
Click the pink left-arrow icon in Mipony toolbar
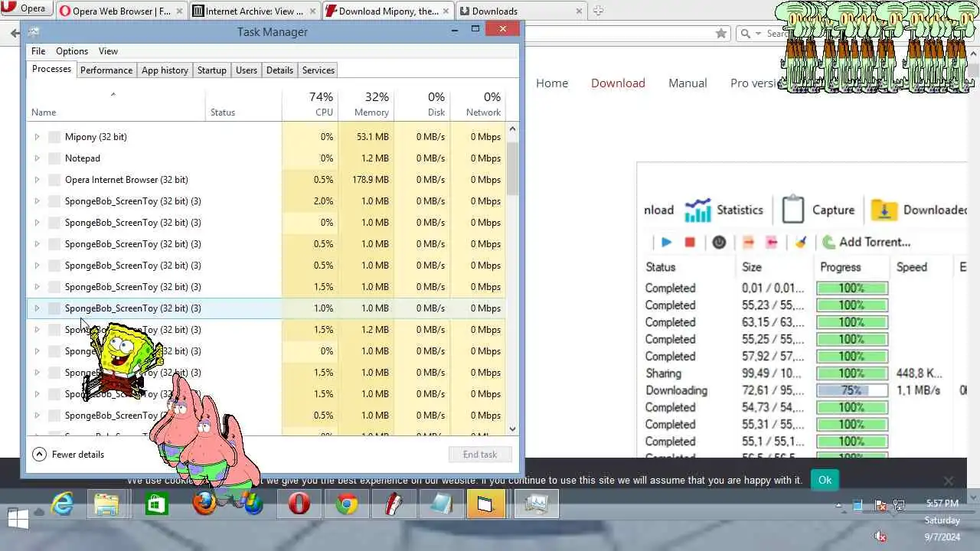(771, 242)
